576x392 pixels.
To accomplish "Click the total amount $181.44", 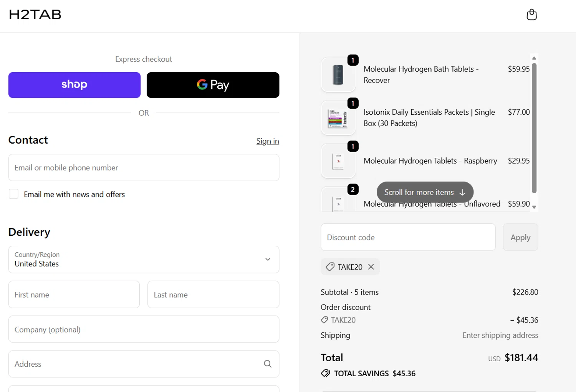I will click(521, 358).
